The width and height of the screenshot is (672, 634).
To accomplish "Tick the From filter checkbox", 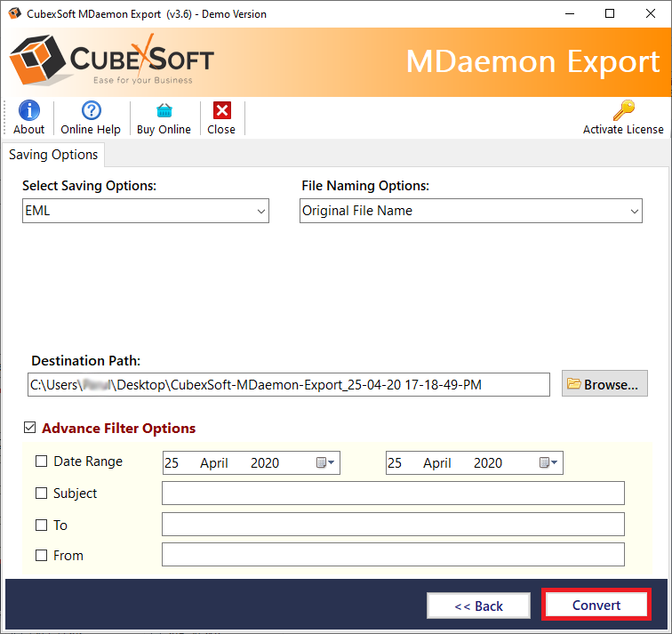I will [x=41, y=556].
